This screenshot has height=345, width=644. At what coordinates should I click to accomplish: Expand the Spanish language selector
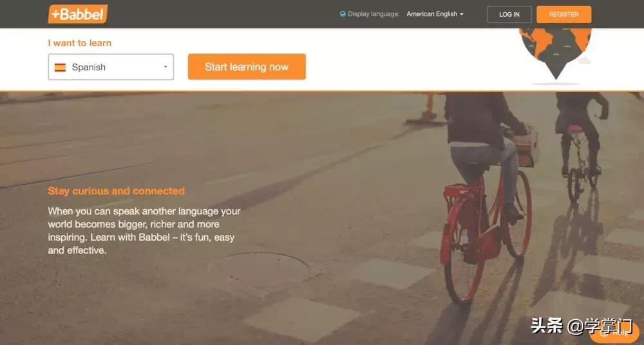111,67
